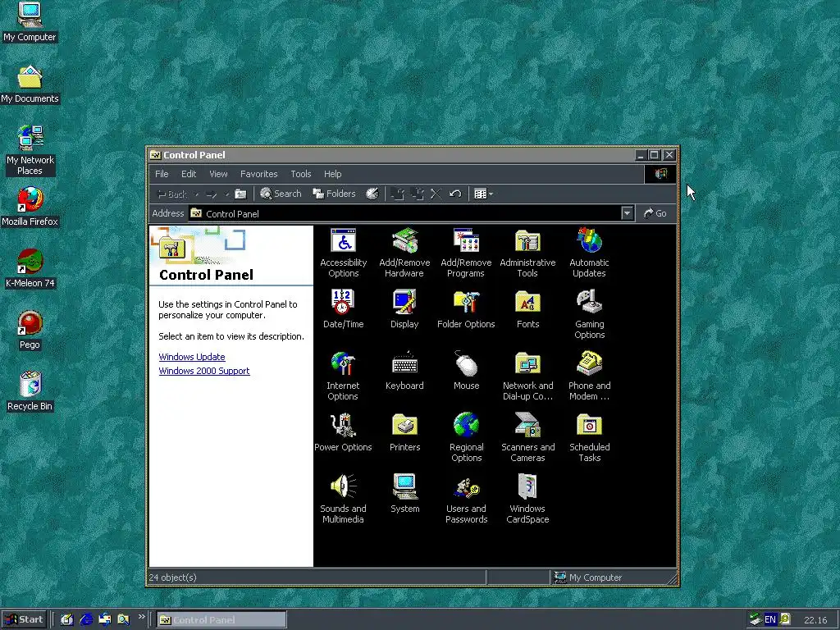Select My Documents desktop icon

(x=30, y=84)
